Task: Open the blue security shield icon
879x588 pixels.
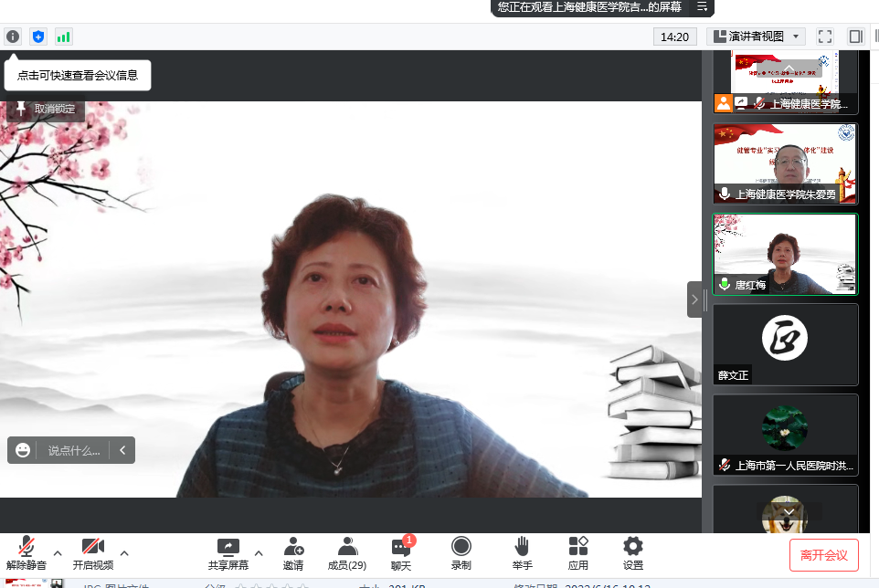Action: (38, 37)
